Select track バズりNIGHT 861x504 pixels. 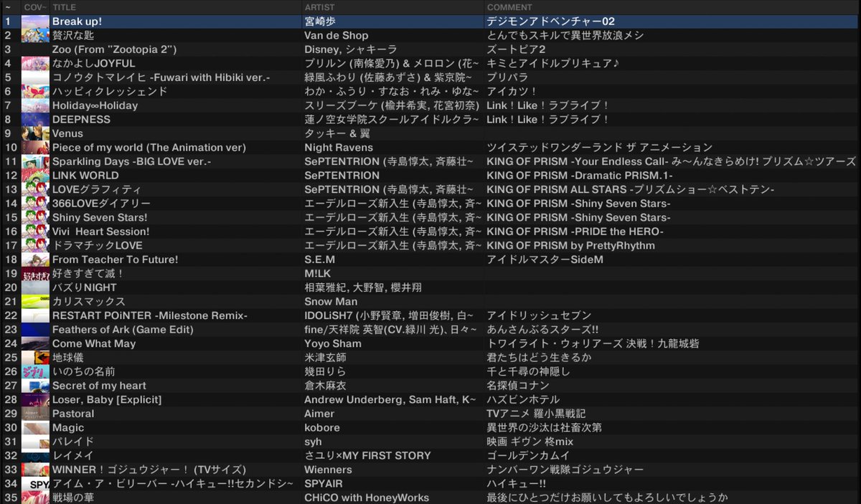(x=85, y=287)
